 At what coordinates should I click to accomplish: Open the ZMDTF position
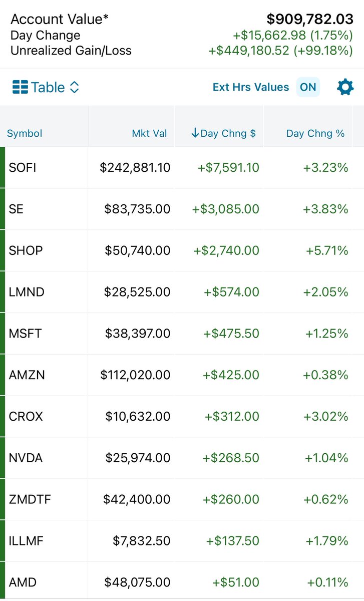pos(182,500)
